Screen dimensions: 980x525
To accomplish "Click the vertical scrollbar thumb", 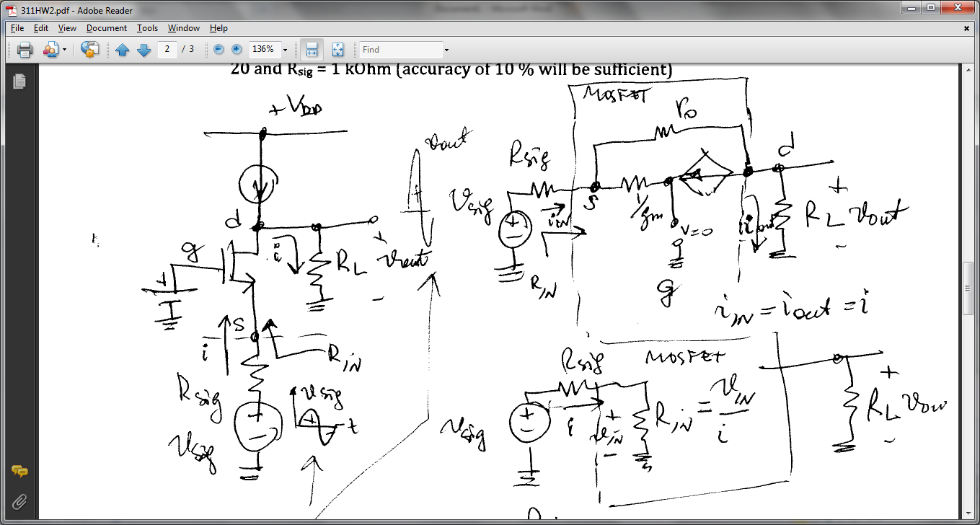I will click(x=968, y=287).
